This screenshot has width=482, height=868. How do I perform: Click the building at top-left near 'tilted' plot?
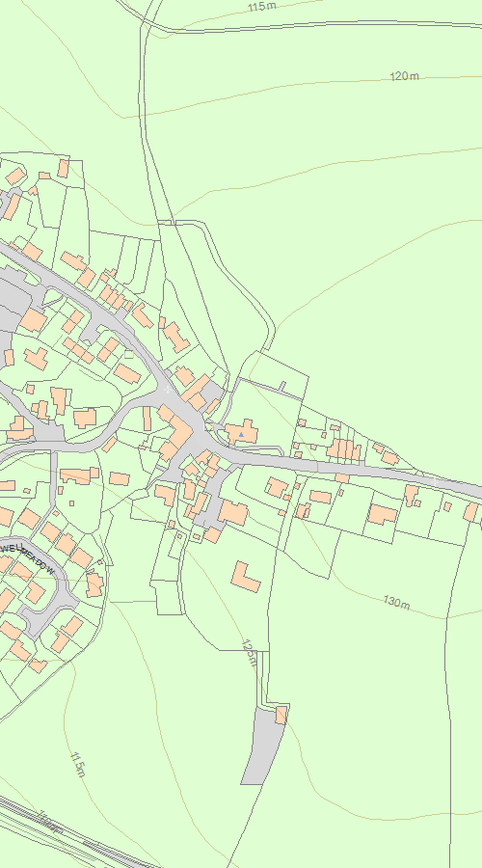63,169
